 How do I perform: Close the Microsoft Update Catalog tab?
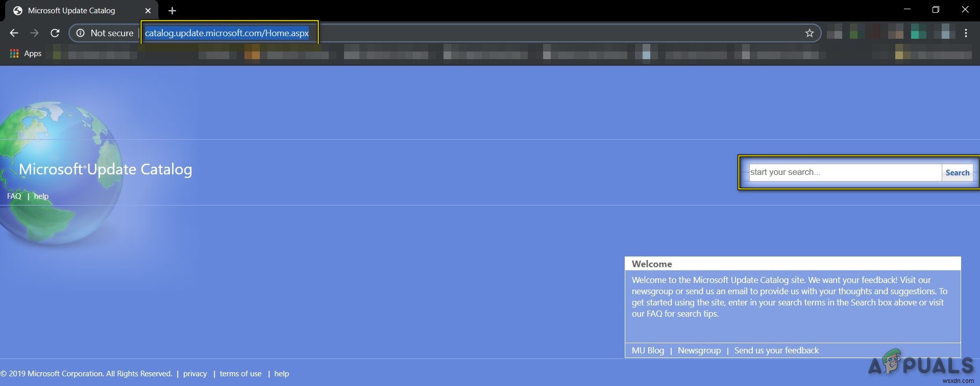pyautogui.click(x=148, y=11)
